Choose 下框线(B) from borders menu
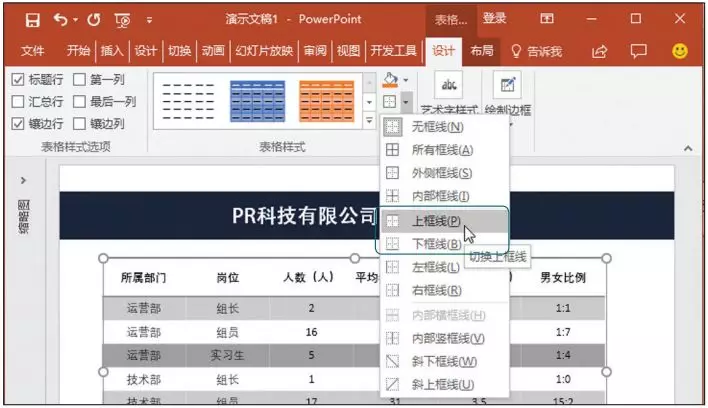The width and height of the screenshot is (708, 408). [445, 244]
